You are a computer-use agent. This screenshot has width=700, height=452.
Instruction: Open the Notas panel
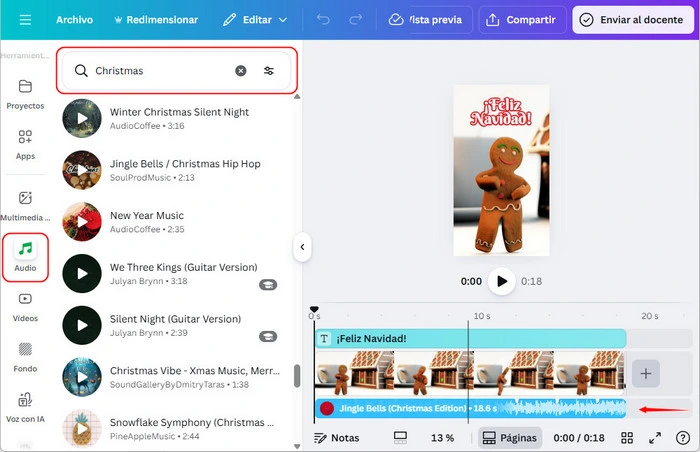pos(337,438)
